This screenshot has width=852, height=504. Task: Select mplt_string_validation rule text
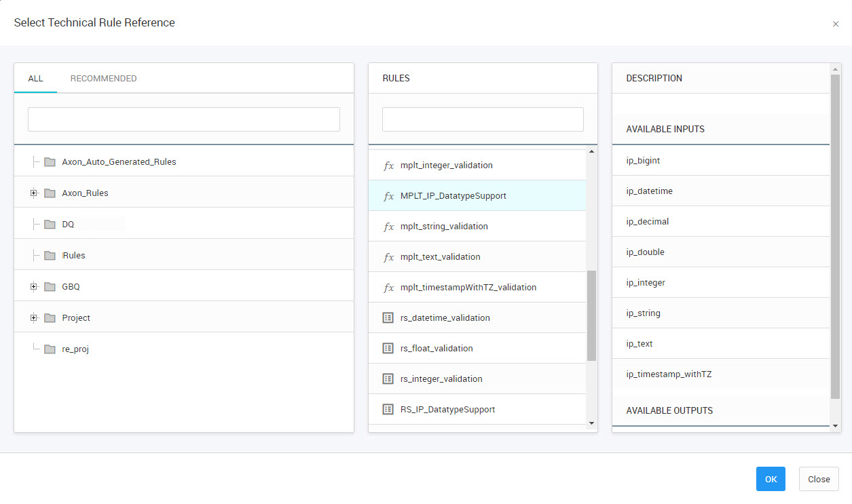pyautogui.click(x=444, y=227)
